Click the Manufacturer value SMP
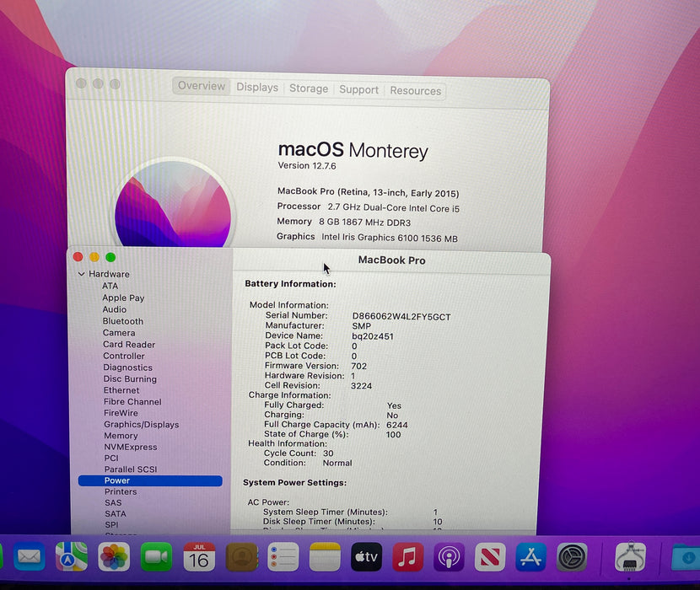The image size is (700, 590). pyautogui.click(x=361, y=326)
